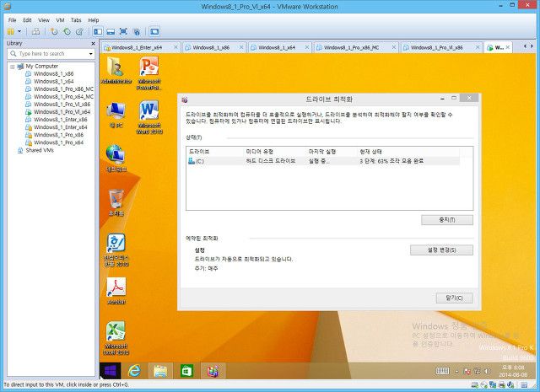Viewport: 540px width, 392px height.
Task: Collapse the My Computer tree node
Action: 13,67
